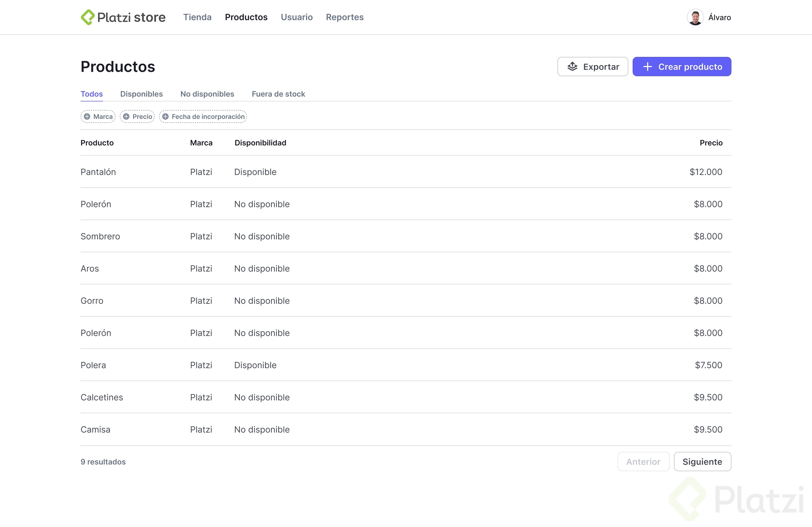812x527 pixels.
Task: Open the Pantalón product row
Action: click(98, 172)
